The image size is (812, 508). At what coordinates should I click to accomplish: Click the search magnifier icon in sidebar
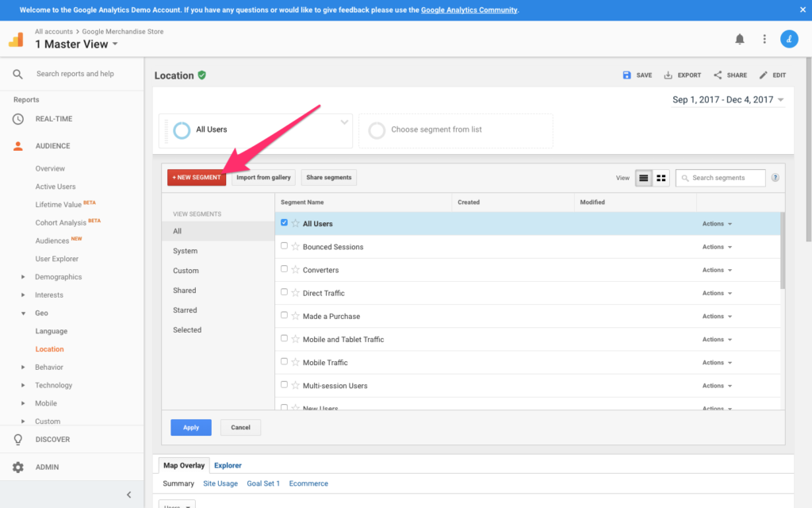(17, 74)
